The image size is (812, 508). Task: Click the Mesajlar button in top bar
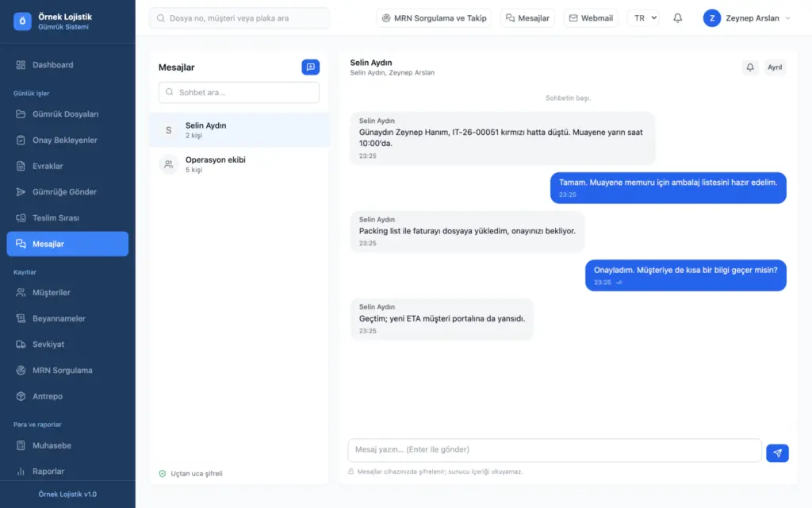[x=527, y=18]
